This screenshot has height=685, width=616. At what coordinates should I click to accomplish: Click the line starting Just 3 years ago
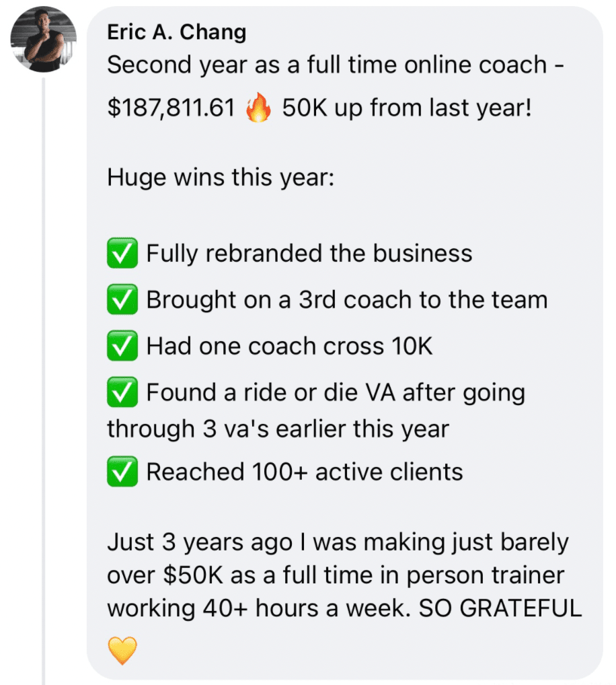(338, 542)
